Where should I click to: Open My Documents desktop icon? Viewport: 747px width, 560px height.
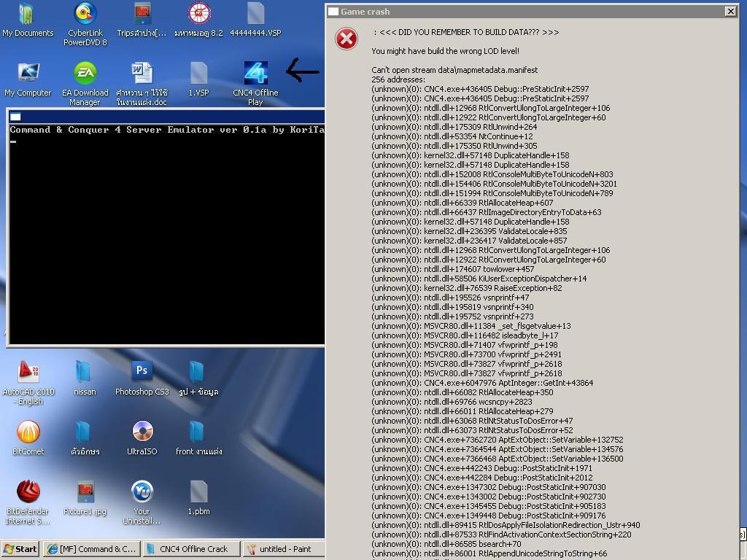click(x=28, y=20)
